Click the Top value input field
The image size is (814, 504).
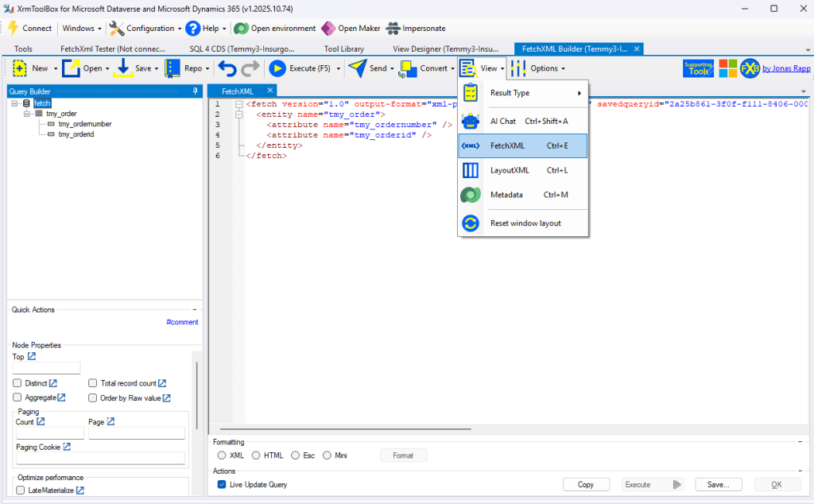click(46, 367)
